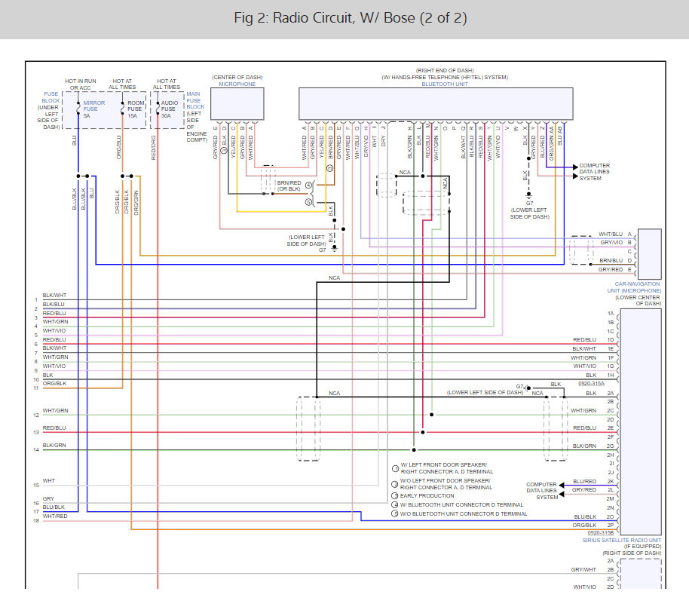Screen dimensions: 689x616
Task: Click the Sirius Satellite Radio Unit label
Action: (623, 541)
